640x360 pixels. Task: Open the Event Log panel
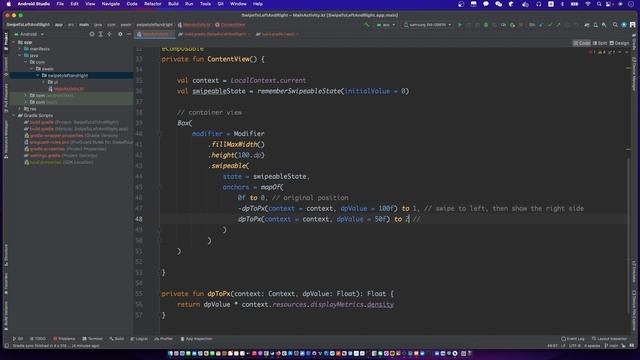coord(573,339)
